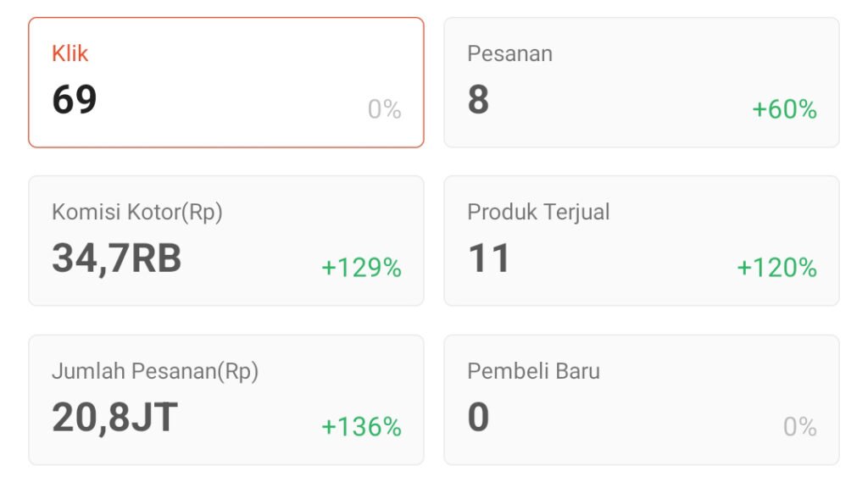Select the Pesanan metric card

[x=641, y=82]
